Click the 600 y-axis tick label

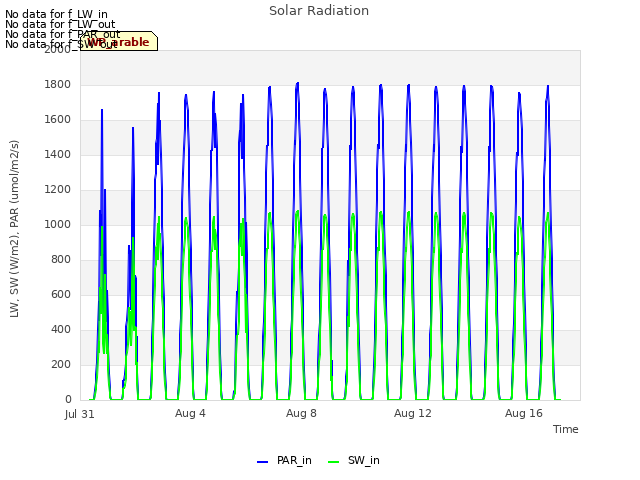point(61,295)
